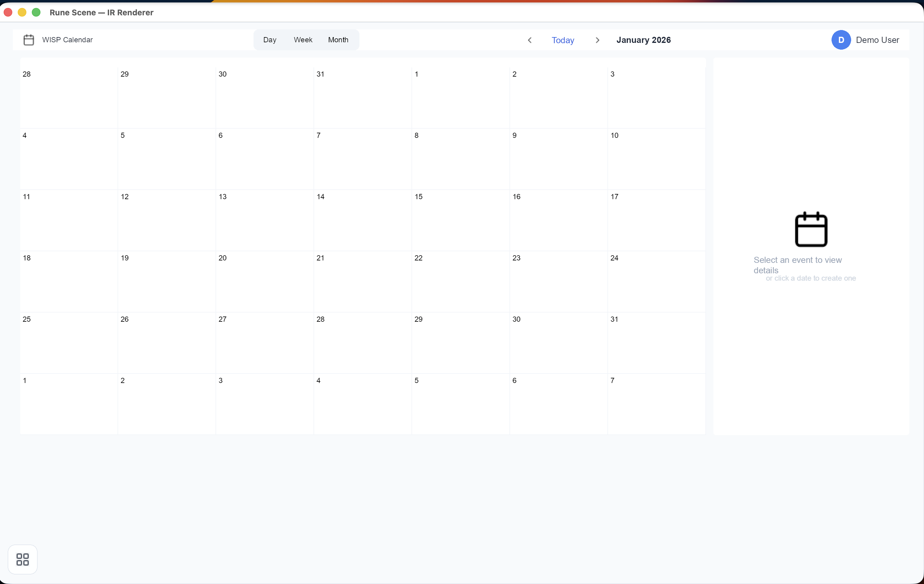Select the Day view

coord(270,40)
